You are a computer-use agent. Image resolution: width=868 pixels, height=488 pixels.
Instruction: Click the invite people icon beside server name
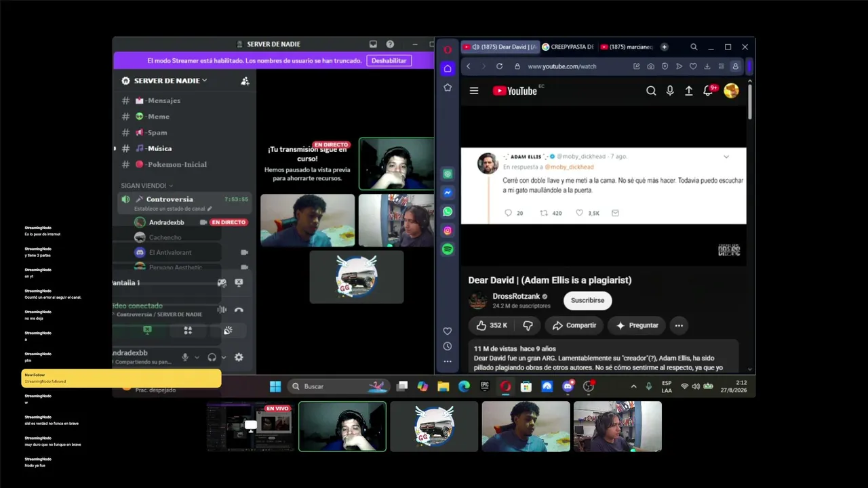245,81
